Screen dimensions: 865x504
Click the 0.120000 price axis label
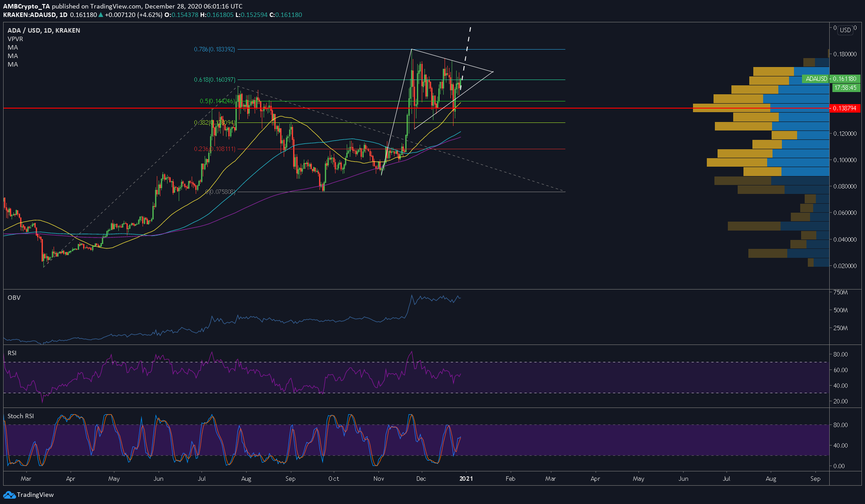(845, 134)
